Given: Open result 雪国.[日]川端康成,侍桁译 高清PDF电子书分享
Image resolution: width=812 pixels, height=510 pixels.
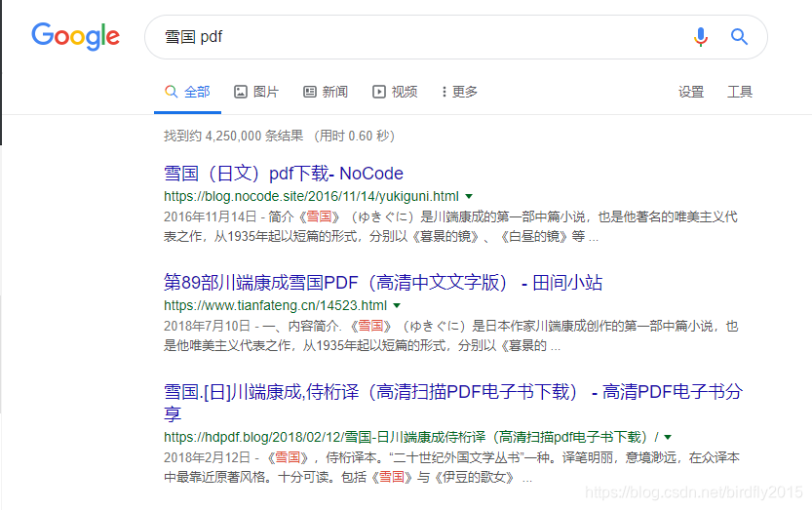Looking at the screenshot, I should [452, 402].
